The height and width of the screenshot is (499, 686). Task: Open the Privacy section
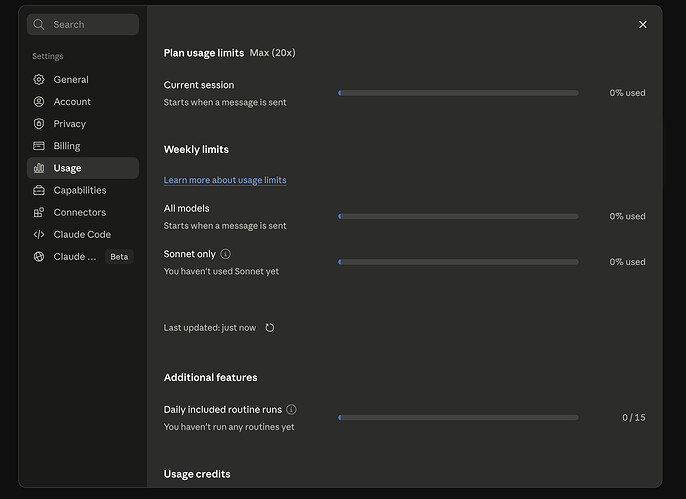[x=83, y=124]
